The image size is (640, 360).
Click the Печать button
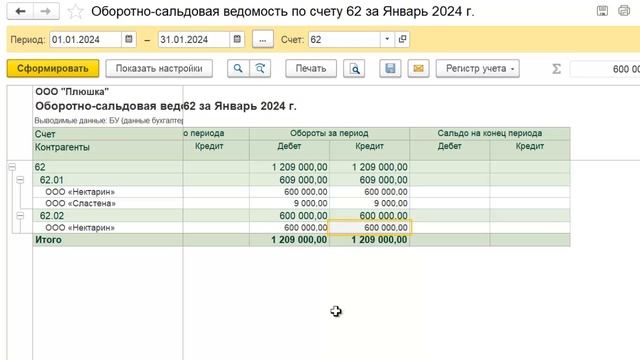coord(311,69)
